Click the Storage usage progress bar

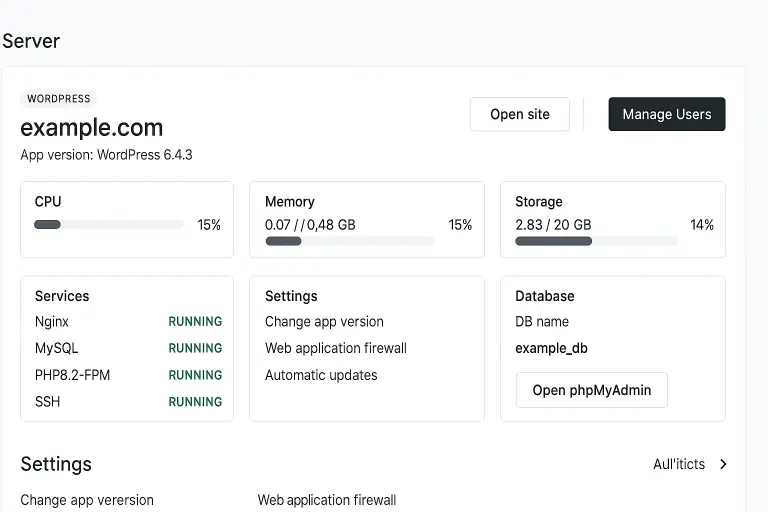coord(596,241)
